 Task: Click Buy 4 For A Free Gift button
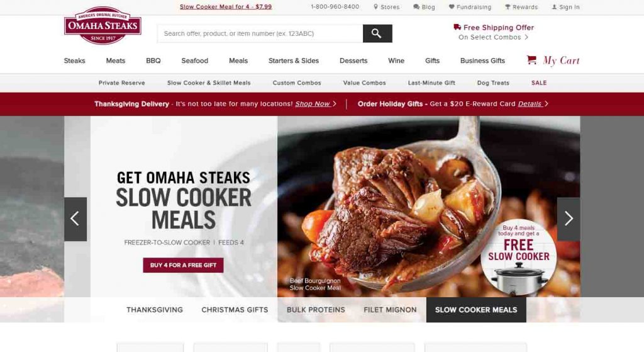click(x=183, y=265)
